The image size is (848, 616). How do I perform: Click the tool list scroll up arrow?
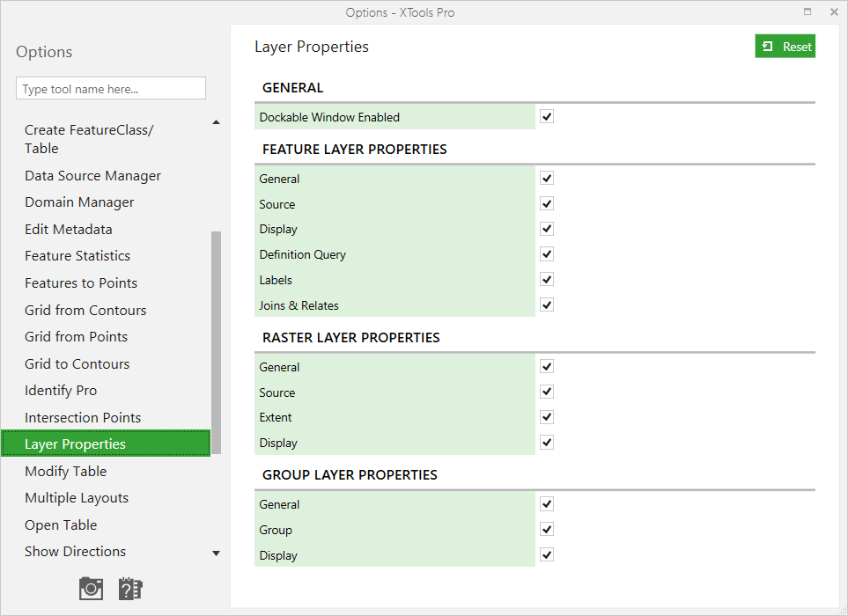(x=217, y=122)
